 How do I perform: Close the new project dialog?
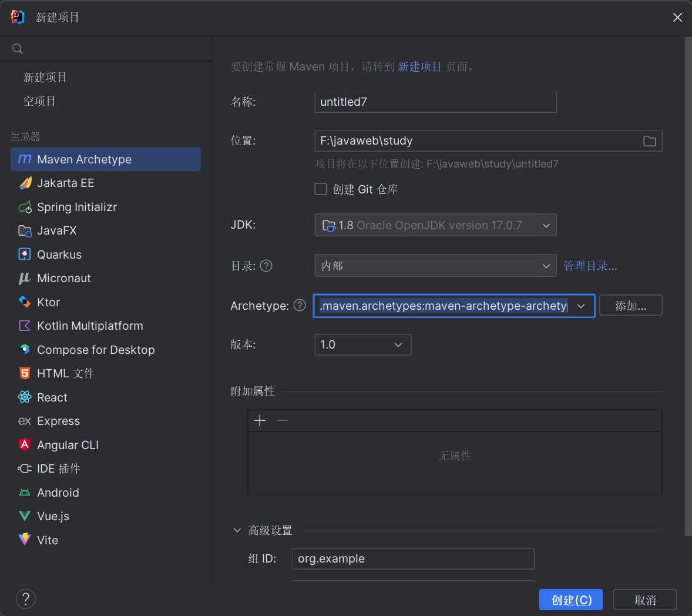677,17
